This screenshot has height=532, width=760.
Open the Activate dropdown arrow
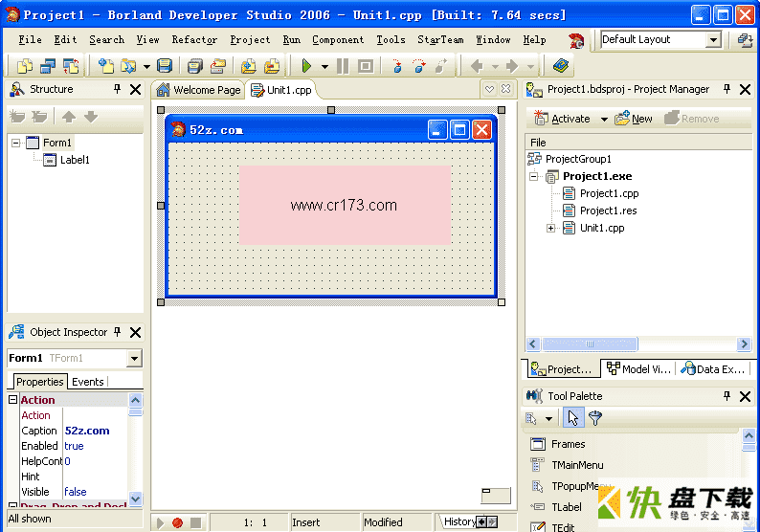(x=604, y=120)
